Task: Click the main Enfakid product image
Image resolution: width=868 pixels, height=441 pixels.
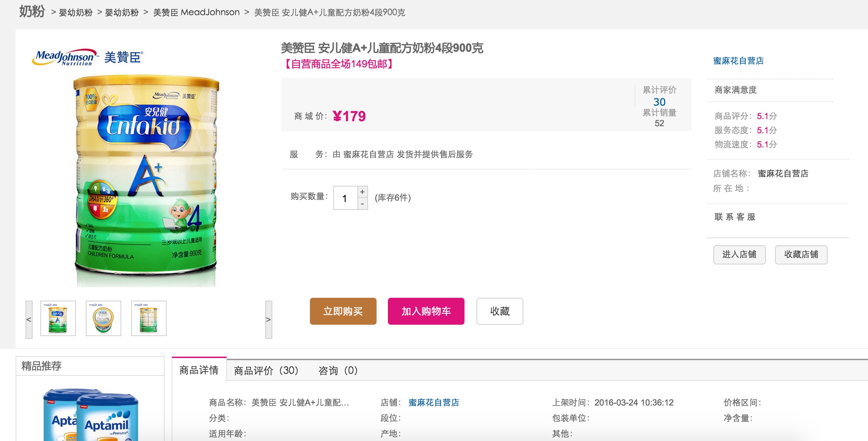Action: (146, 181)
